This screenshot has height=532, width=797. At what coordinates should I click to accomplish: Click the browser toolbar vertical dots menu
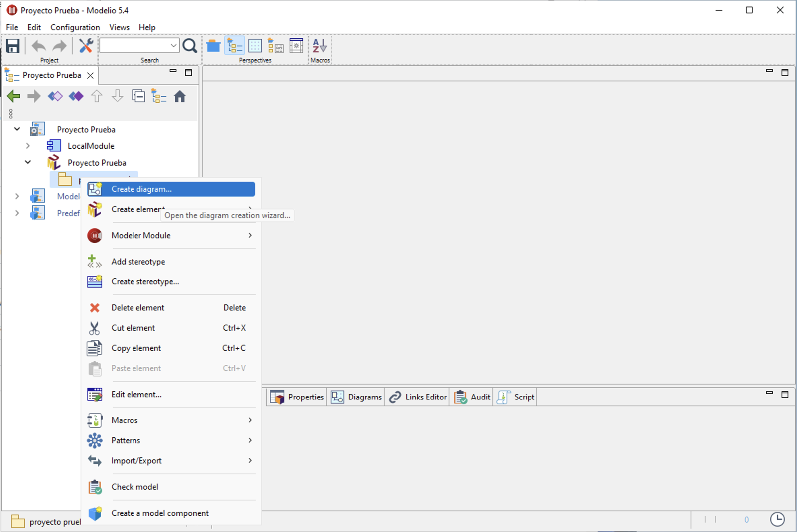(x=11, y=113)
